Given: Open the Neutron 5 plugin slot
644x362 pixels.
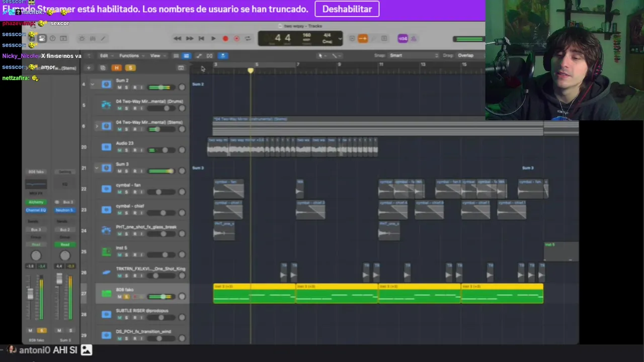Looking at the screenshot, I should coord(64,210).
